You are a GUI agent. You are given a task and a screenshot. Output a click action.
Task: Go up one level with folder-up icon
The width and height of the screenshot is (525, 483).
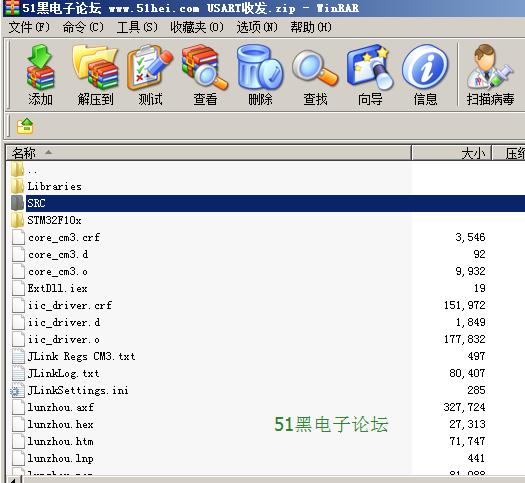click(x=25, y=126)
